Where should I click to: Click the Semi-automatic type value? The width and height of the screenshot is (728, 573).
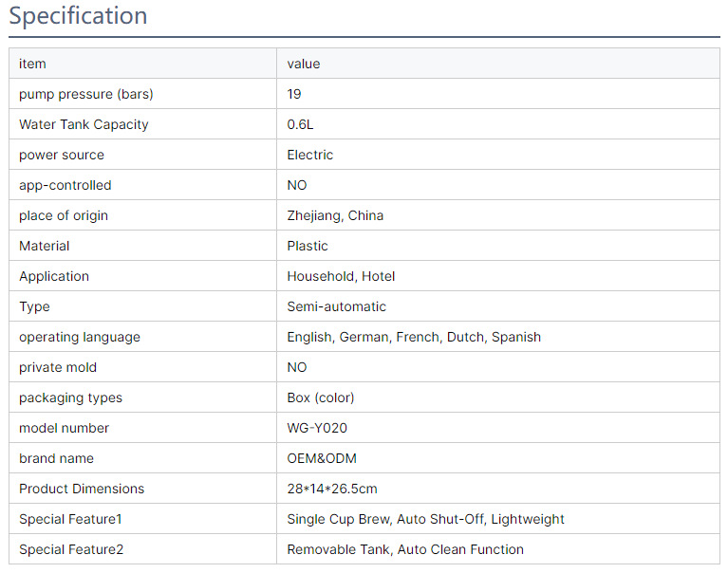(337, 306)
